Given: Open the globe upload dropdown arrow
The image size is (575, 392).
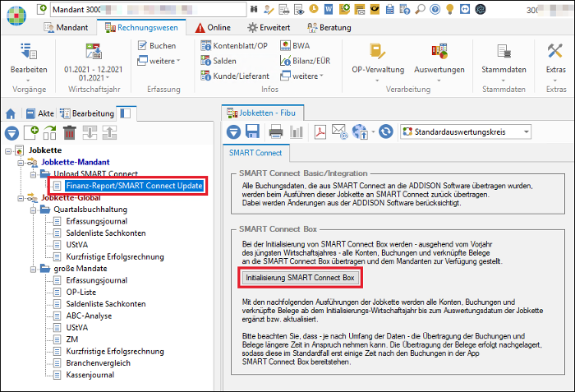Looking at the screenshot, I should click(x=373, y=132).
